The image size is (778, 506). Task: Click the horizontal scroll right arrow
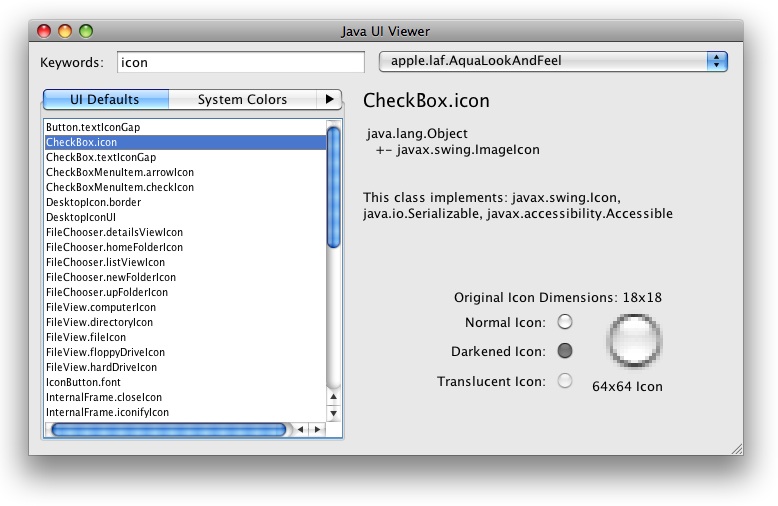coord(318,430)
